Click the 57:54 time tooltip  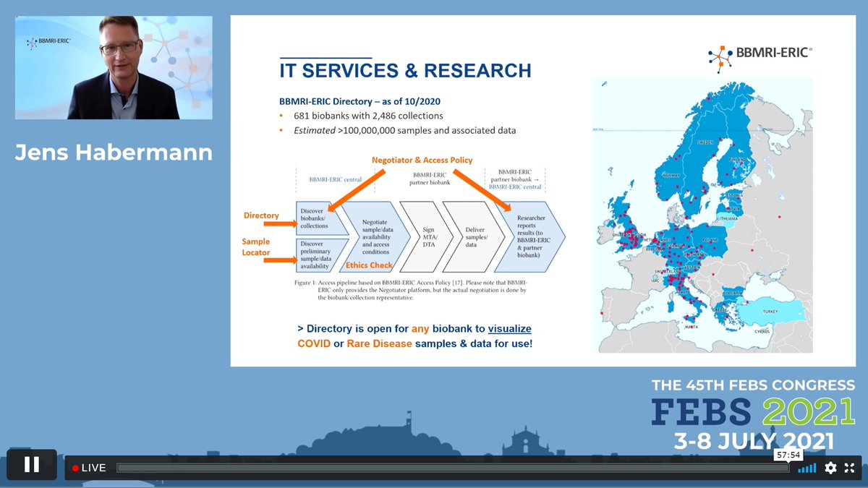(788, 455)
